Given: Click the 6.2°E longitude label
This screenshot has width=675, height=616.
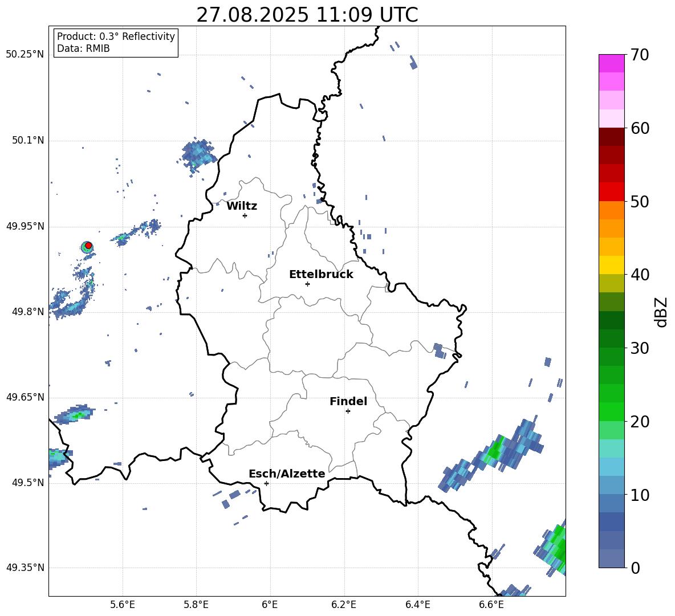Looking at the screenshot, I should (344, 605).
